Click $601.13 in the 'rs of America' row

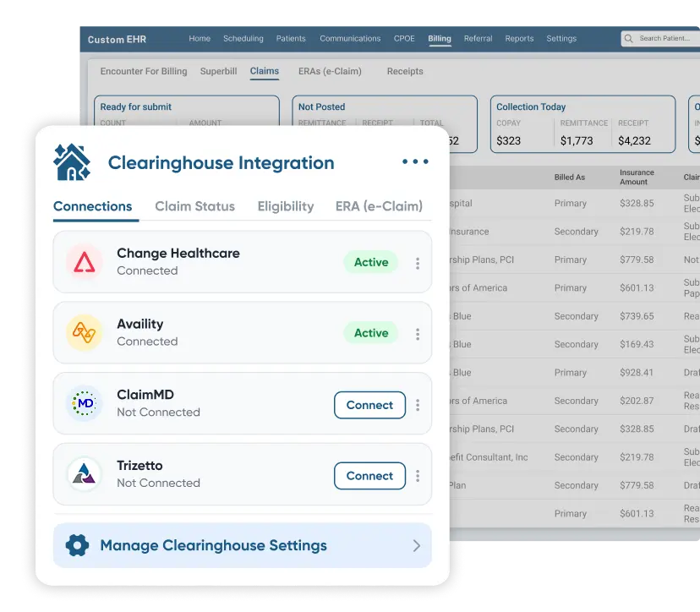tap(637, 288)
